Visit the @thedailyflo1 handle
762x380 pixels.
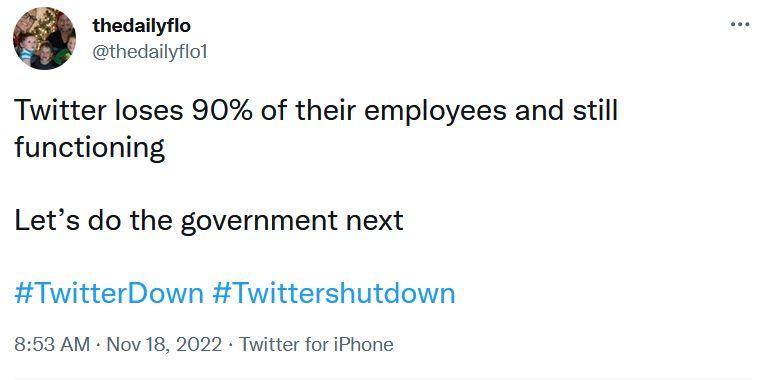[150, 52]
